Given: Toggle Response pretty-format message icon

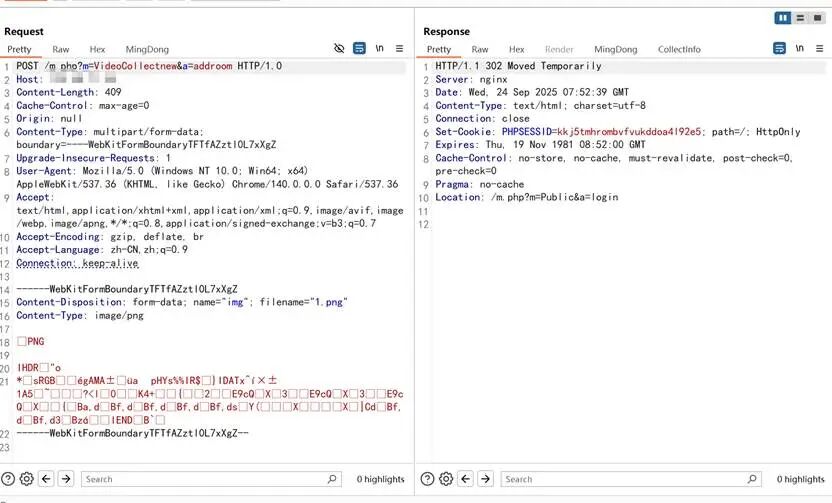Looking at the screenshot, I should (779, 49).
